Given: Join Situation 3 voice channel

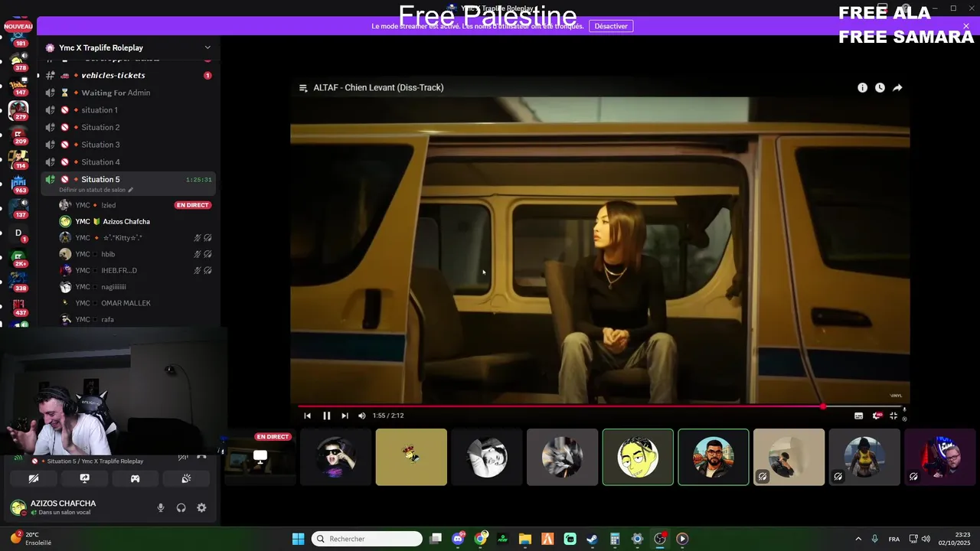Looking at the screenshot, I should pos(128,145).
